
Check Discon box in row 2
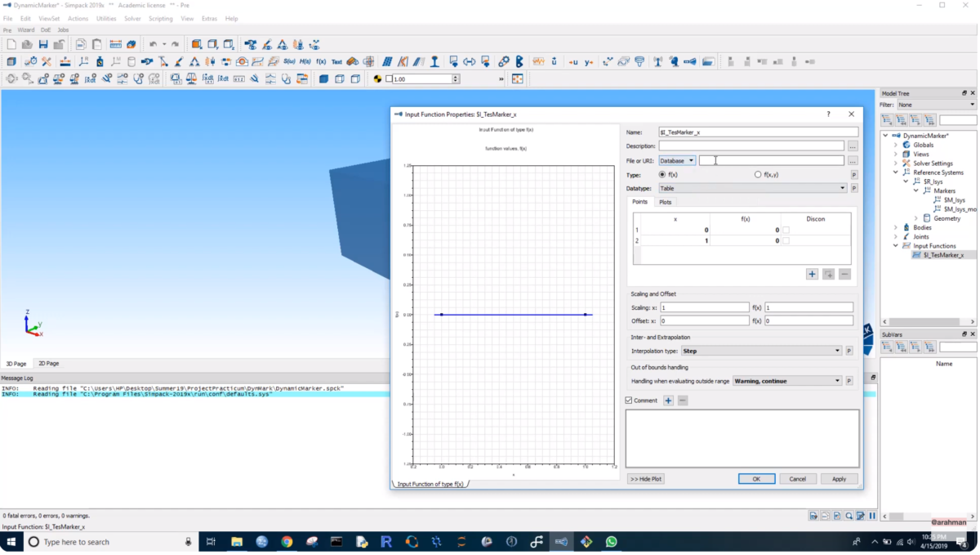(x=786, y=241)
